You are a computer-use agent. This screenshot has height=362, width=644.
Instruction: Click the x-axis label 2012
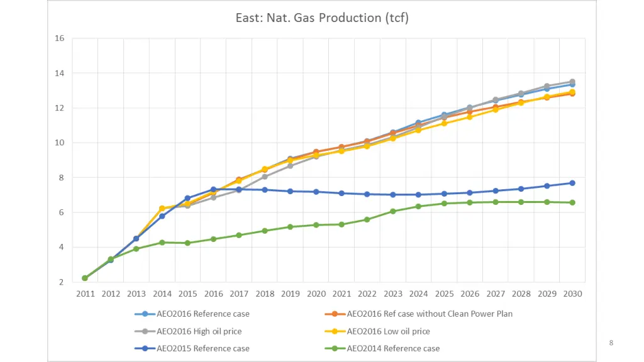[111, 294]
